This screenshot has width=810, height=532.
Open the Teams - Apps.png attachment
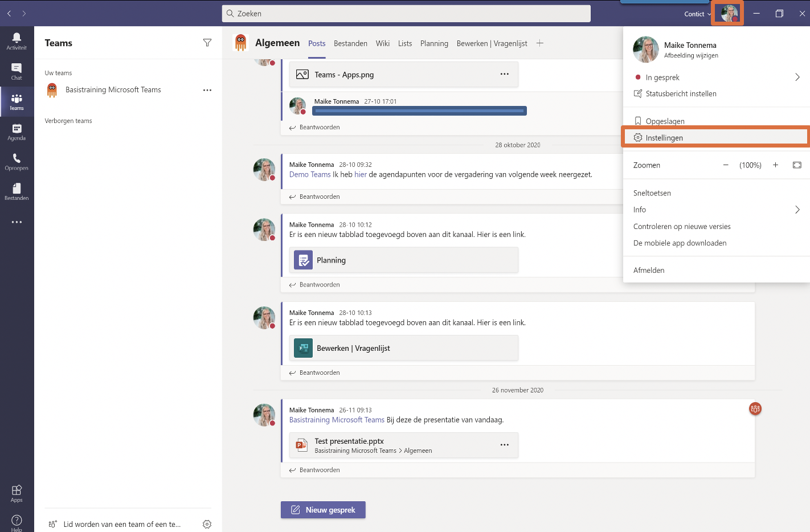[x=404, y=75]
